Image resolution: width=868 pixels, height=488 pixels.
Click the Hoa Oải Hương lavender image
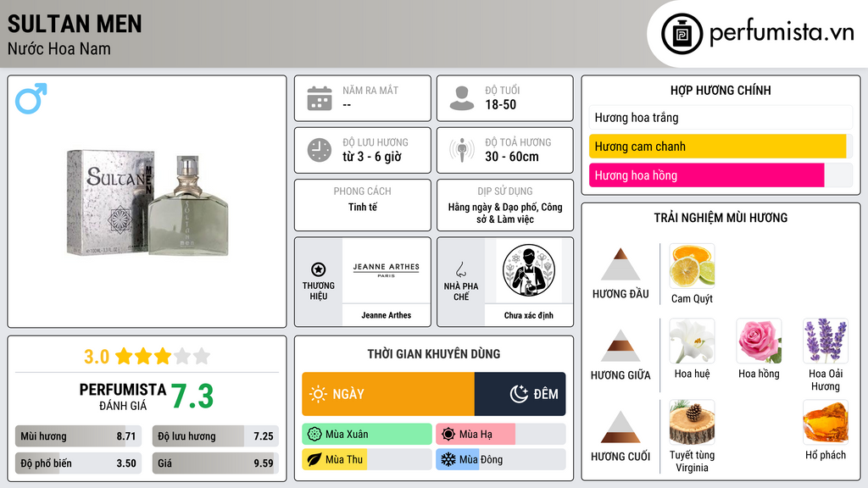(x=826, y=341)
